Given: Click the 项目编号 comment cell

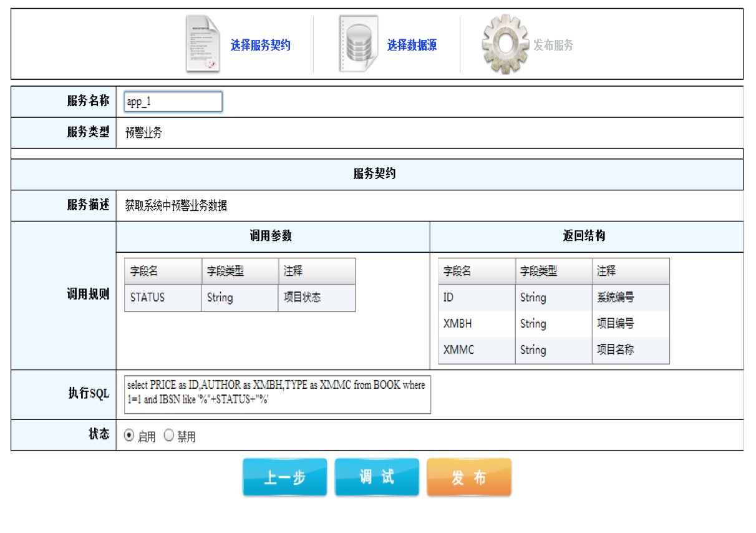Looking at the screenshot, I should 631,324.
